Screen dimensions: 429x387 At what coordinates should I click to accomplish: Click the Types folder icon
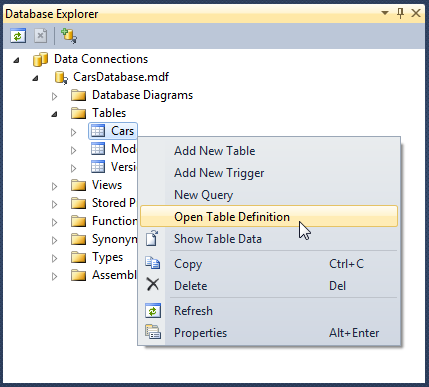pyautogui.click(x=79, y=257)
